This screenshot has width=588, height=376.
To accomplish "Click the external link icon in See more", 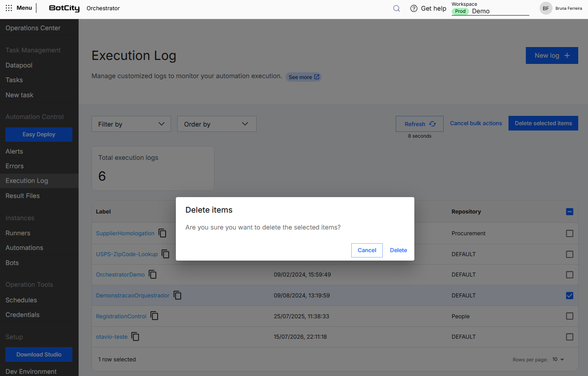I will click(x=317, y=77).
